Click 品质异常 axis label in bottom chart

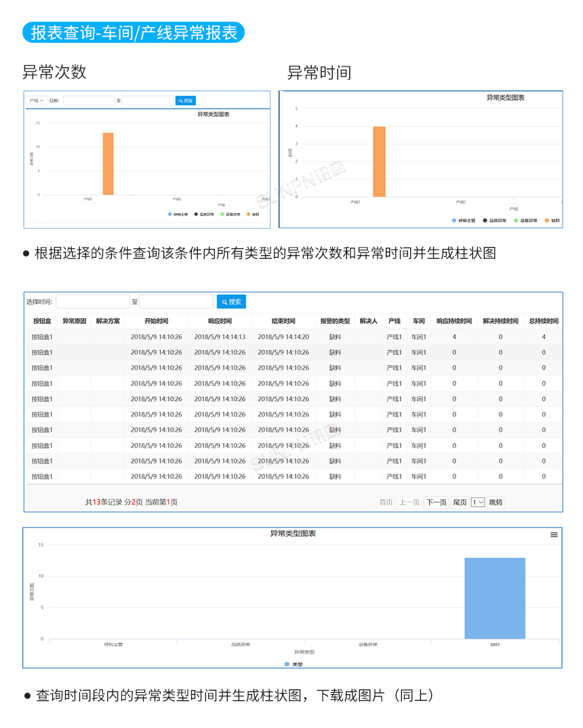[241, 645]
